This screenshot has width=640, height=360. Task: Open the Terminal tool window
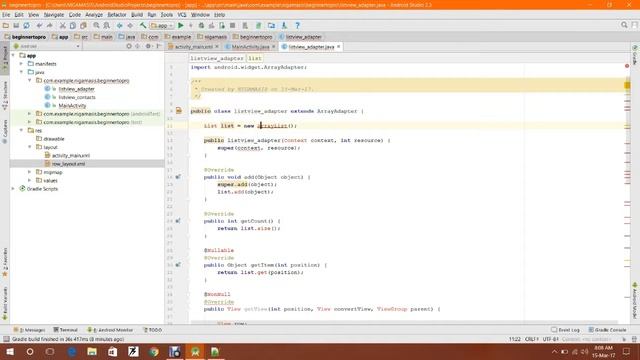(x=65, y=330)
